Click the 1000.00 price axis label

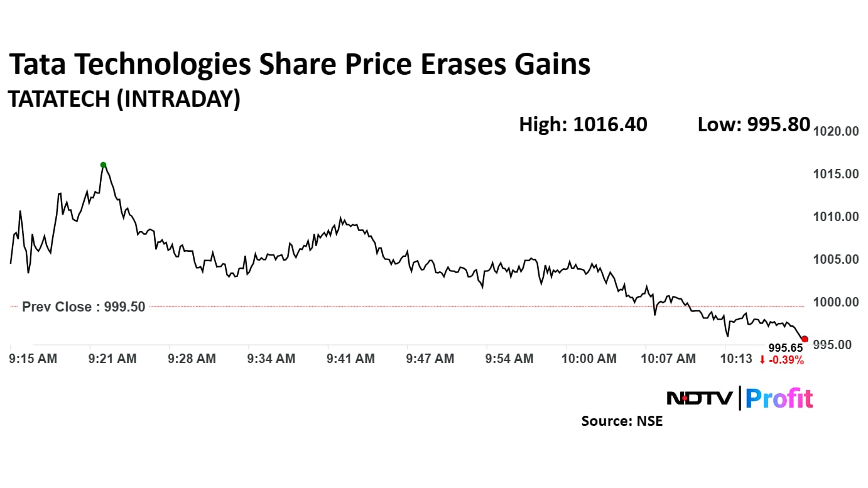pyautogui.click(x=835, y=302)
